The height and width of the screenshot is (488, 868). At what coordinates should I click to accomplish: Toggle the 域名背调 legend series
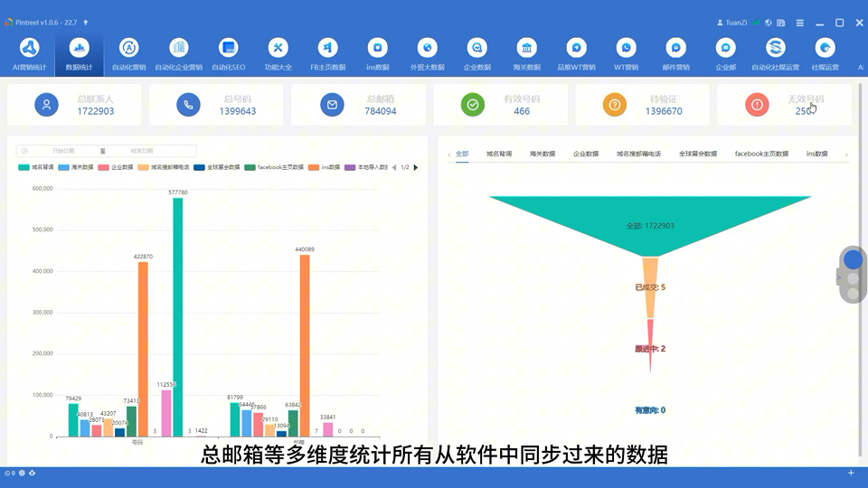point(36,167)
